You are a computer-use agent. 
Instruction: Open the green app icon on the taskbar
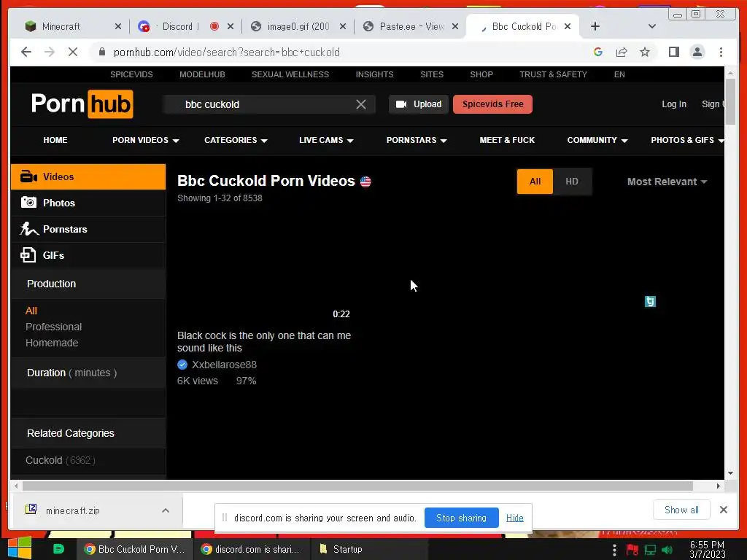click(x=58, y=549)
